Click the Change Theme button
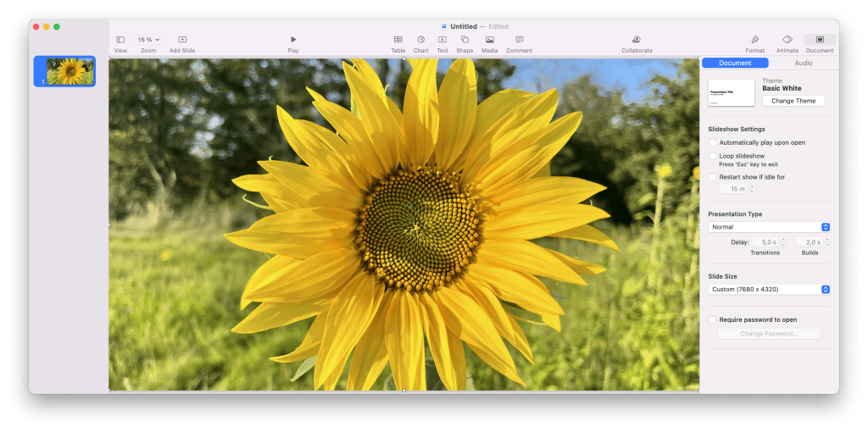The width and height of the screenshot is (868, 432). pyautogui.click(x=793, y=101)
